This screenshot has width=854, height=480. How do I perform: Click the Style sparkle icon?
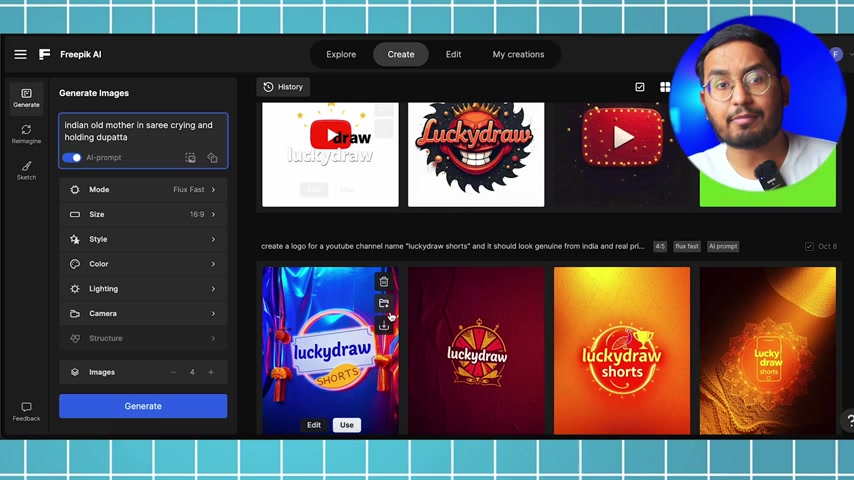click(75, 239)
